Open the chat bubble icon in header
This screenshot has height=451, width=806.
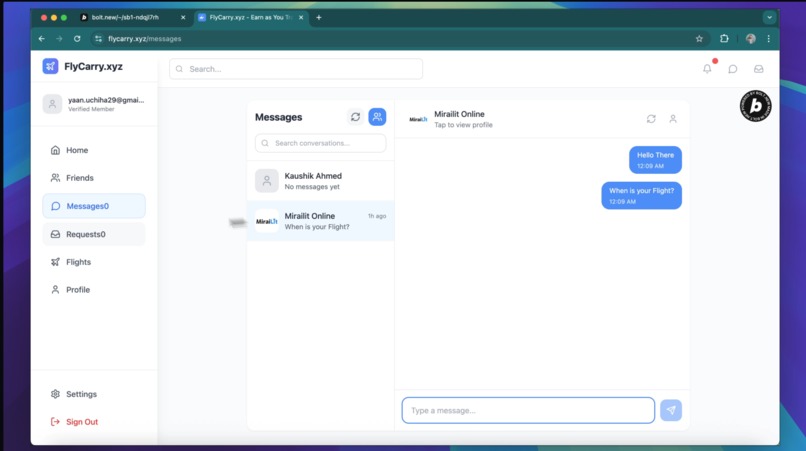733,69
